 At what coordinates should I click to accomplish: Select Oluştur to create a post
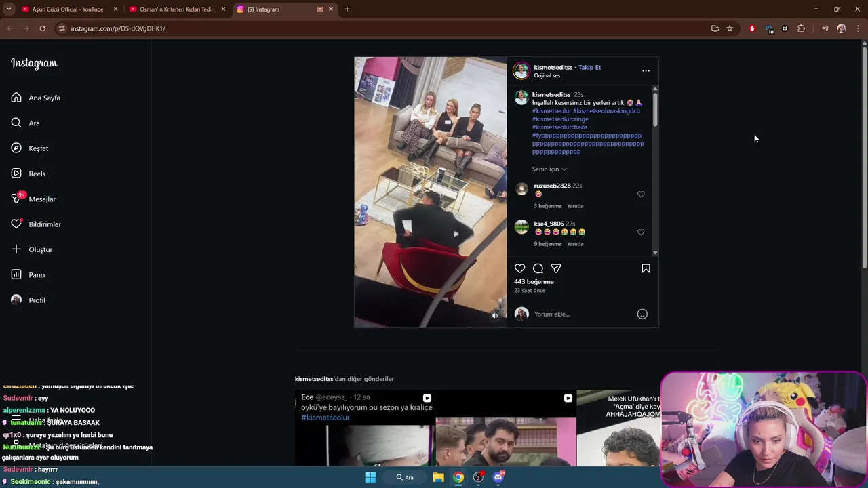coord(32,249)
